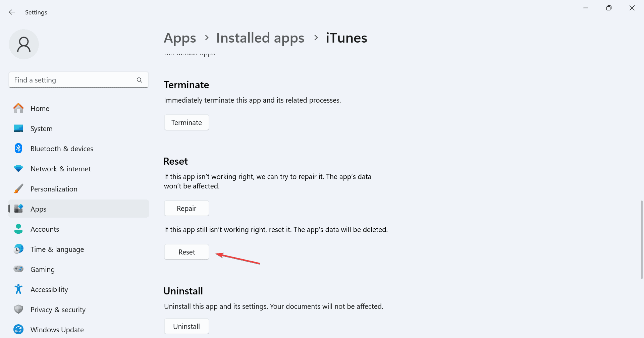Navigate to Installed apps breadcrumb
The width and height of the screenshot is (644, 338).
pyautogui.click(x=260, y=38)
